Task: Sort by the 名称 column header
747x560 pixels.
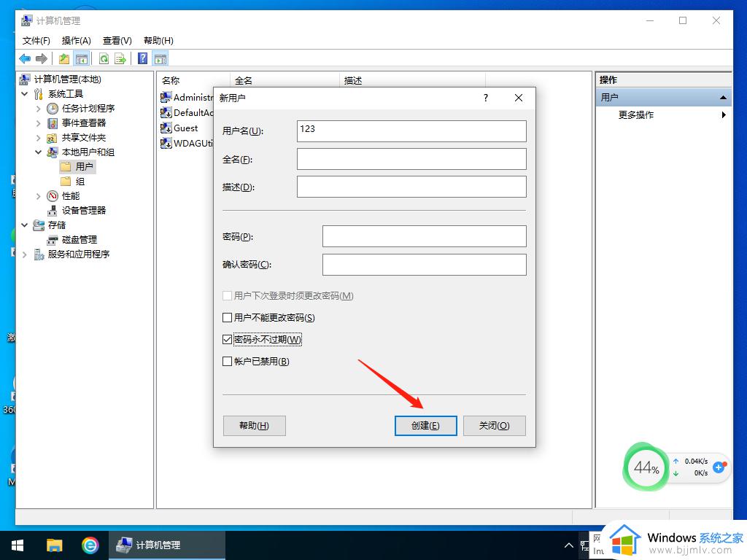Action: 194,80
